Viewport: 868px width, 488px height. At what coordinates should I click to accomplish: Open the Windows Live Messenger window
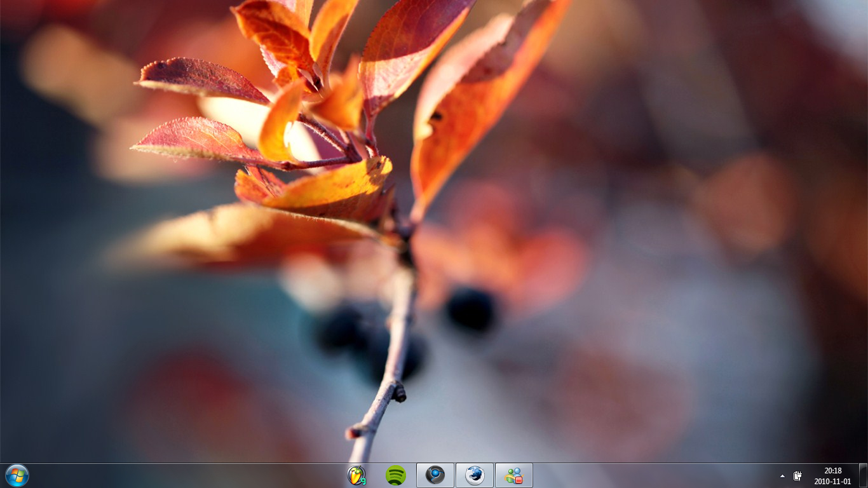[x=514, y=475]
